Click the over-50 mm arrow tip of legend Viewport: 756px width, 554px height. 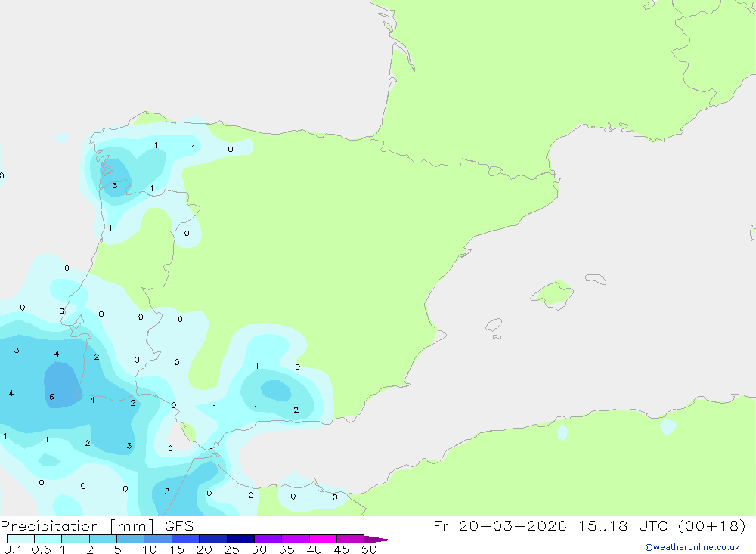378,539
